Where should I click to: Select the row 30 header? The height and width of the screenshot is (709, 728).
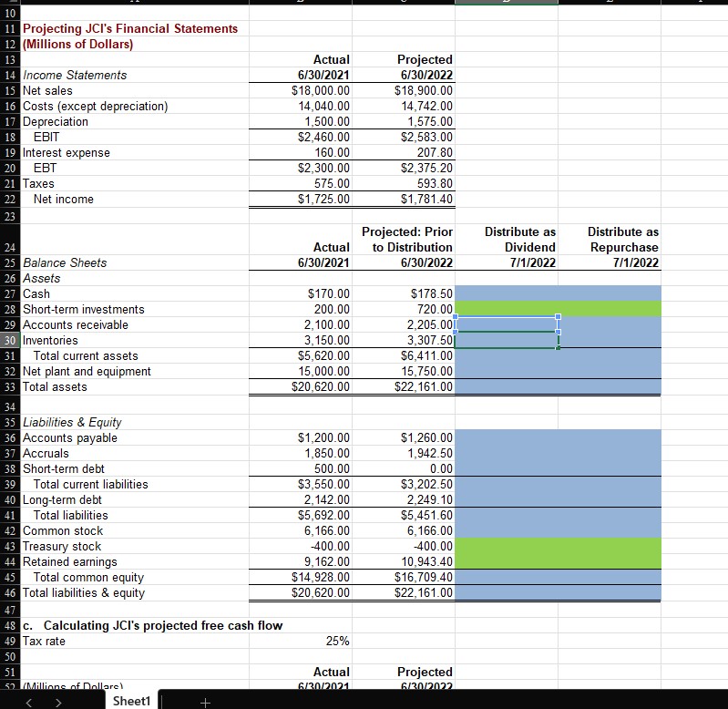(x=10, y=340)
